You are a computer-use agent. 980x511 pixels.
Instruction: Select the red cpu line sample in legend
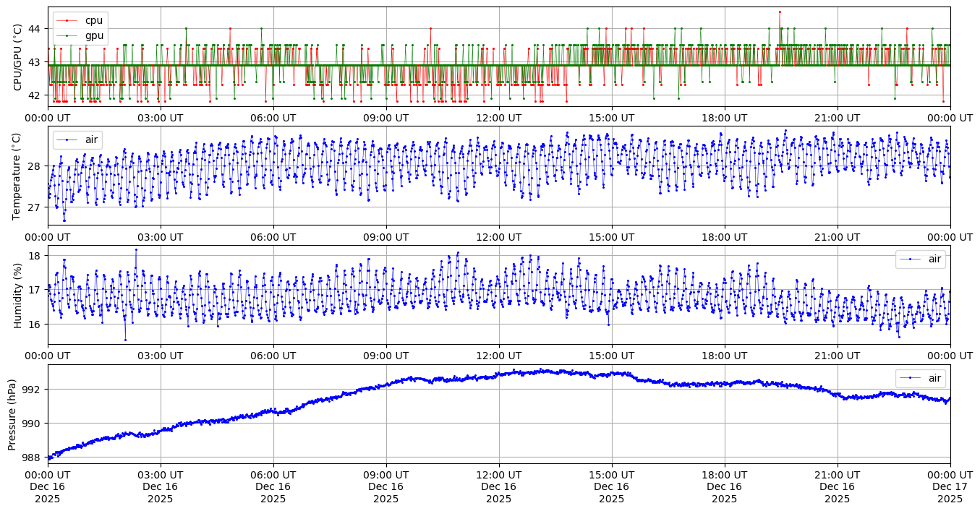[x=67, y=20]
